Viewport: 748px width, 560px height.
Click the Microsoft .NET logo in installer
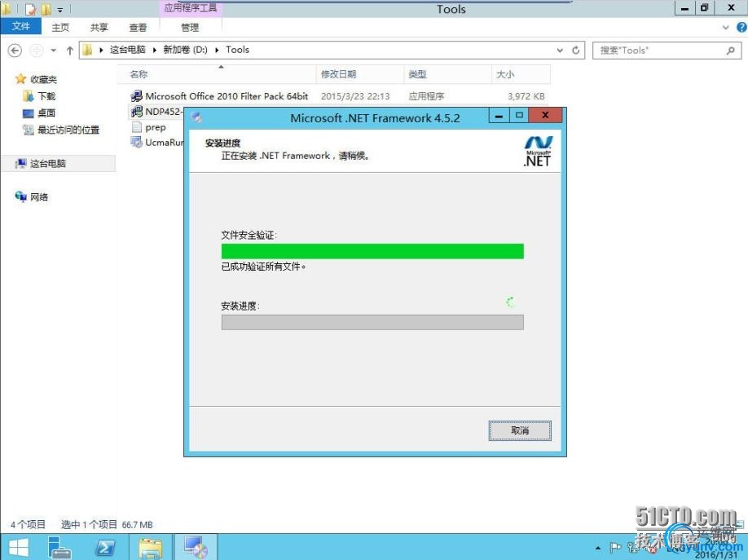tap(538, 151)
